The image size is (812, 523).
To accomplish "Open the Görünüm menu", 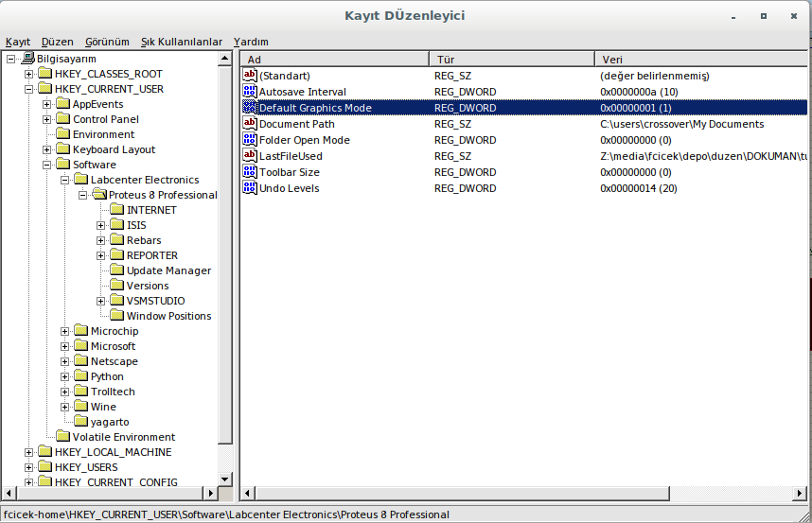I will coord(107,42).
